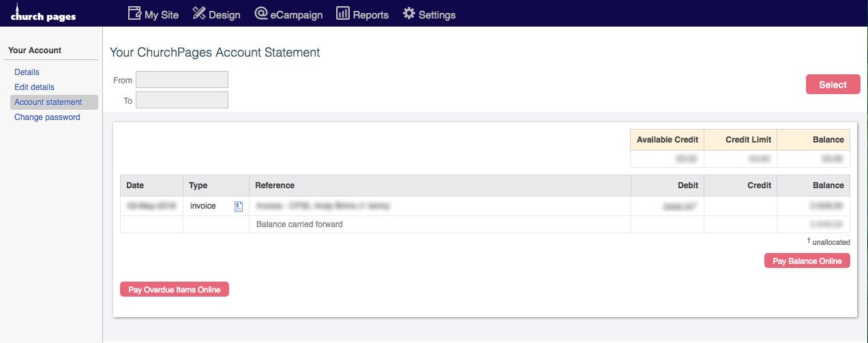
Task: Click the Settings gear icon
Action: 409,13
